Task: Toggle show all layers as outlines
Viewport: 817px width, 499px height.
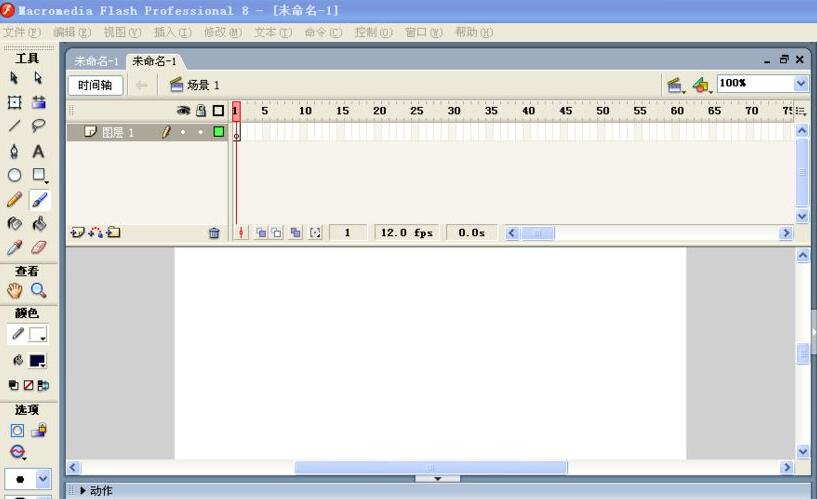Action: [218, 110]
